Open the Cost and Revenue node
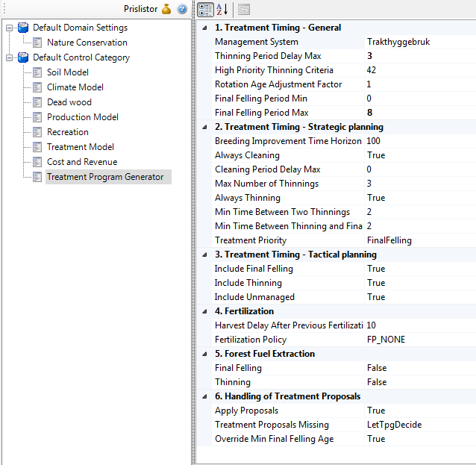Viewport: 476px width, 465px height. (x=81, y=162)
